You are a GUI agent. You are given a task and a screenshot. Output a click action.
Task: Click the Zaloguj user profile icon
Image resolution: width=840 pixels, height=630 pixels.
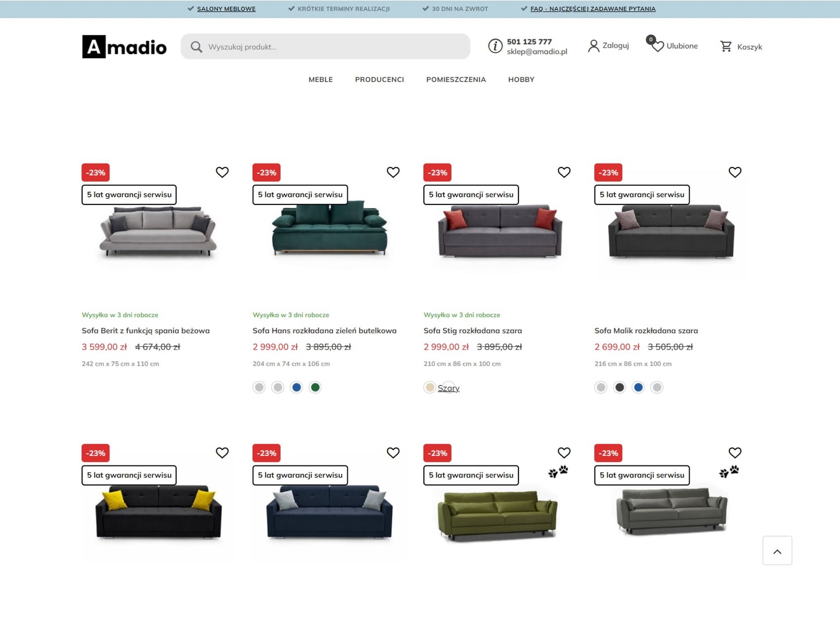pos(593,46)
